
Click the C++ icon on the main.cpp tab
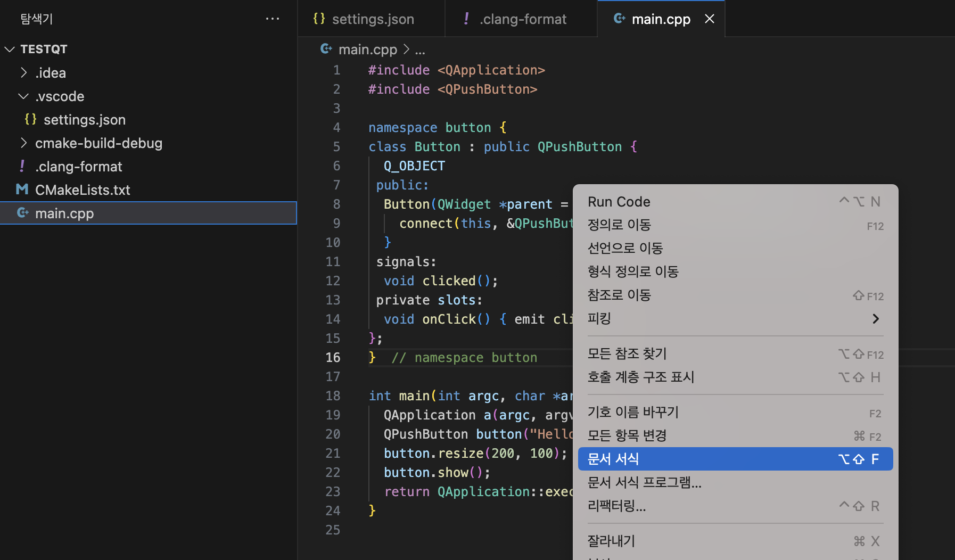pyautogui.click(x=619, y=19)
